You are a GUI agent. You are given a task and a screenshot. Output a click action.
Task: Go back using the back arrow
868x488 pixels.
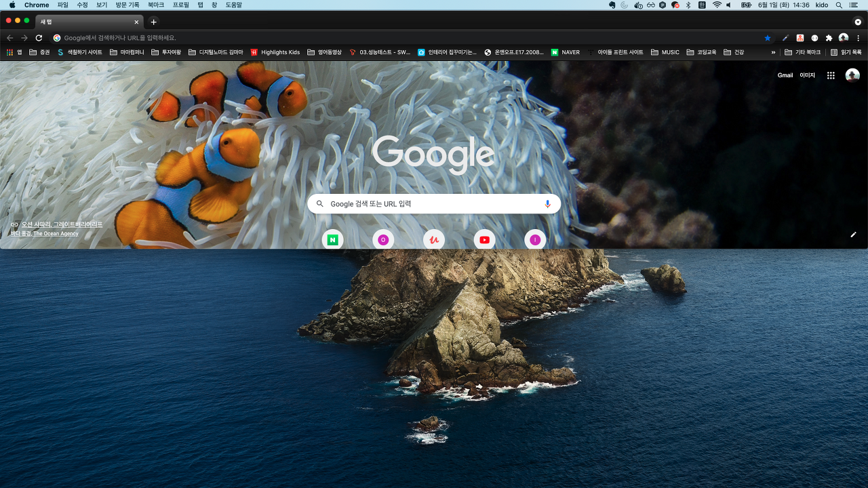pos(9,38)
